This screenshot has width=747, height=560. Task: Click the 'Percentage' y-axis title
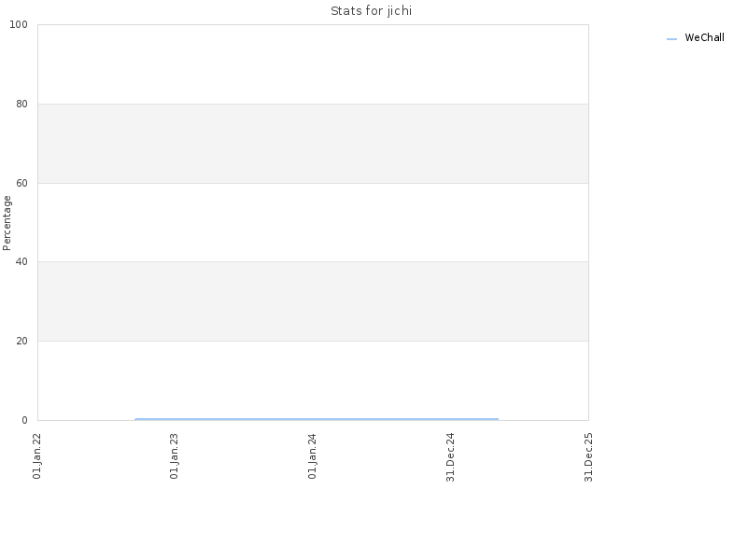(x=7, y=223)
